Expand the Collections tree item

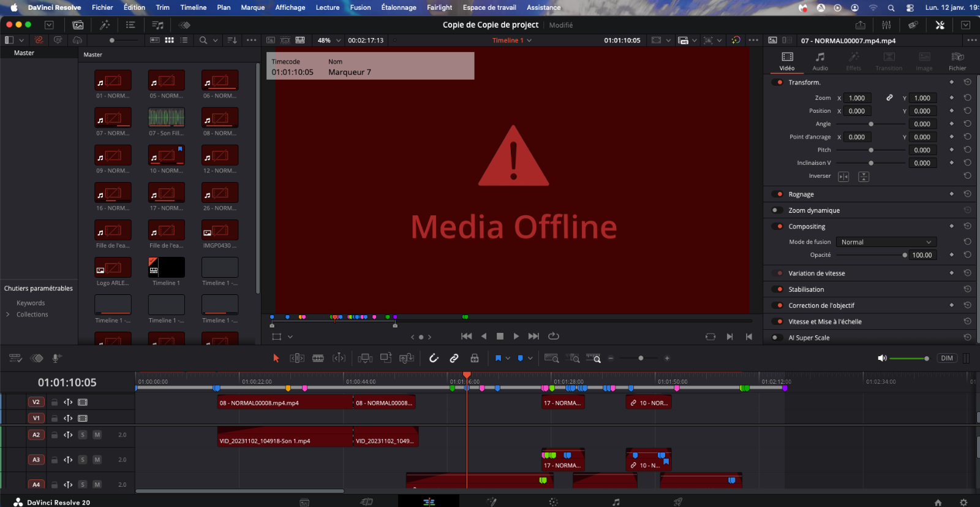8,314
